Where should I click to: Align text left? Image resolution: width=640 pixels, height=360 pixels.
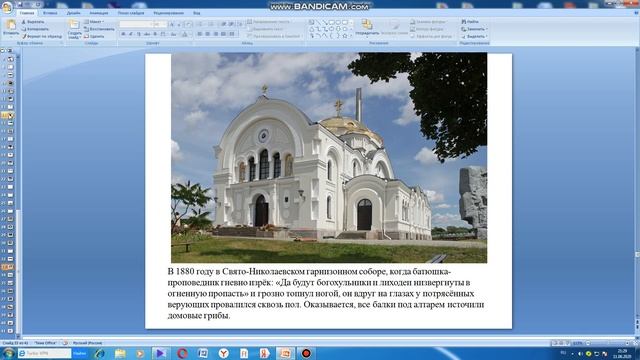coord(200,34)
